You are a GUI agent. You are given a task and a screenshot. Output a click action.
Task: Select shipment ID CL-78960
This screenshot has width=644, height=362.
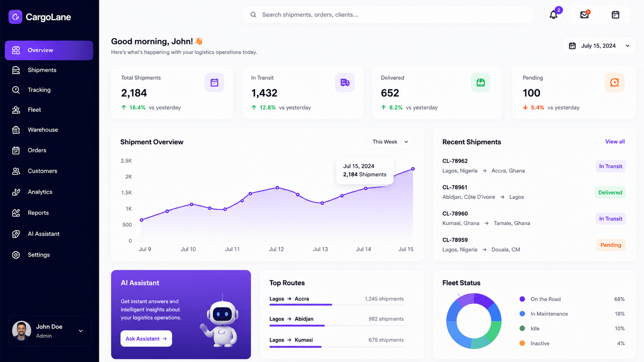point(455,214)
